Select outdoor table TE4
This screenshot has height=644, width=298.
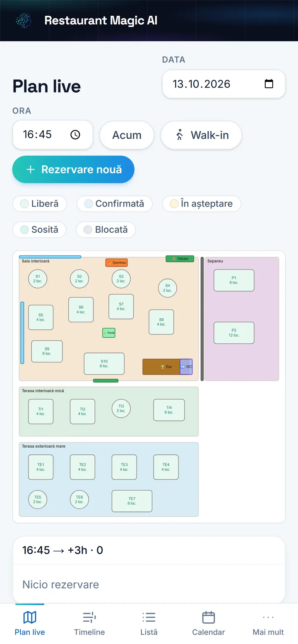pos(166,467)
